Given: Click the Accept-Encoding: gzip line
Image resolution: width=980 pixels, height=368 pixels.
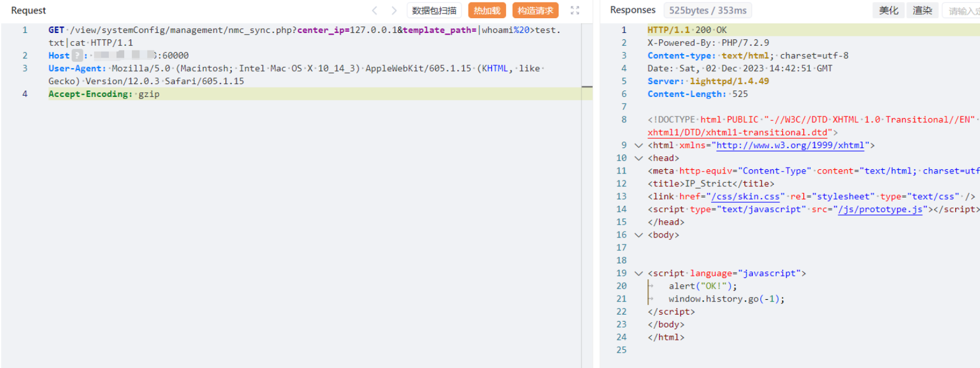Looking at the screenshot, I should click(104, 94).
